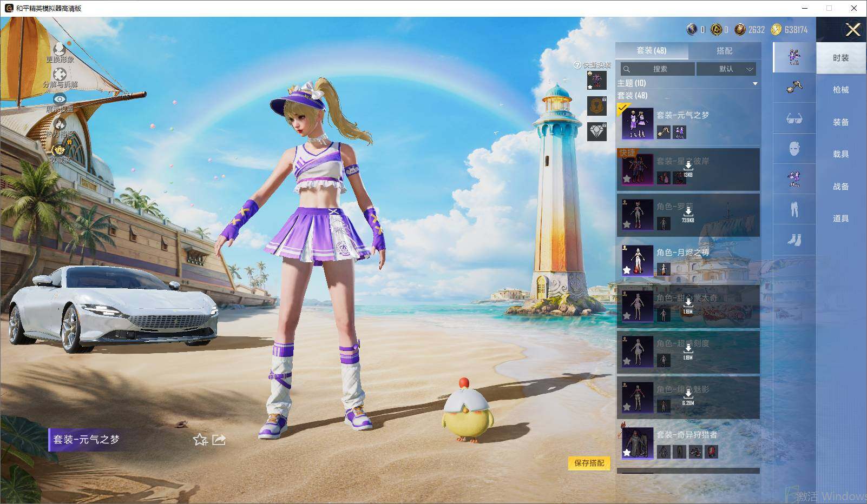Viewport: 867px width, 504px height.
Task: Click the 搜索 search field
Action: [658, 69]
